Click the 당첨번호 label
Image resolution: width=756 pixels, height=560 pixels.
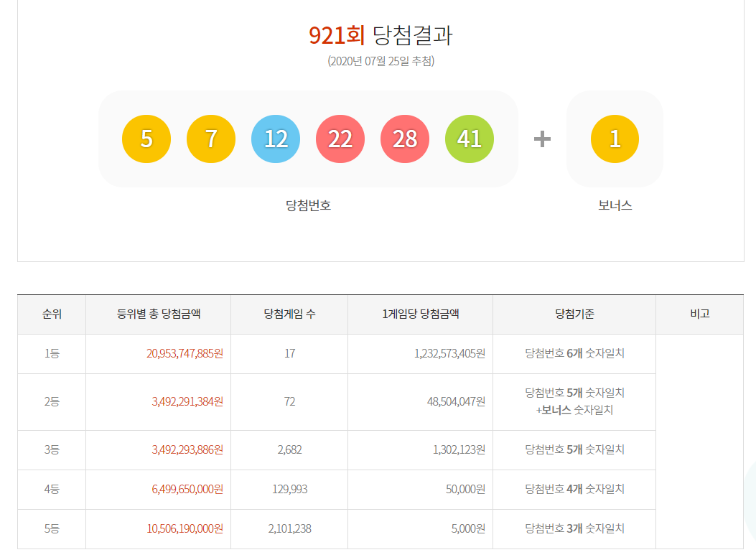pos(308,205)
